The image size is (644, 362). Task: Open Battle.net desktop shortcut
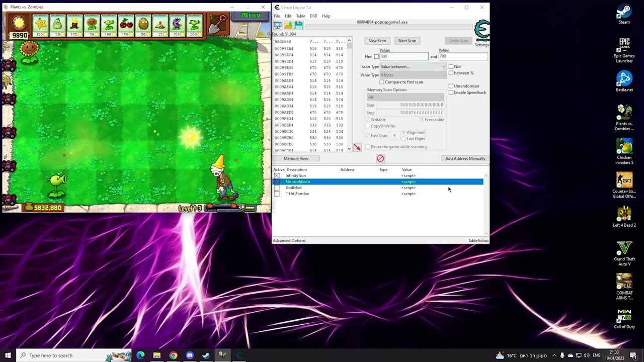coord(624,81)
